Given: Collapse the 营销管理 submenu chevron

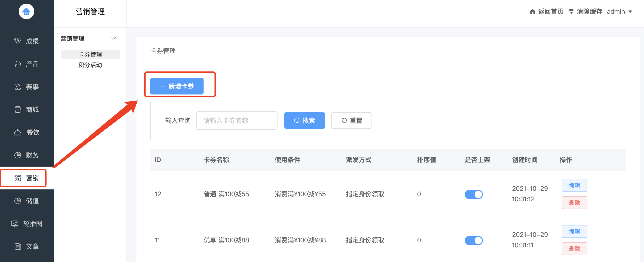Looking at the screenshot, I should 113,38.
